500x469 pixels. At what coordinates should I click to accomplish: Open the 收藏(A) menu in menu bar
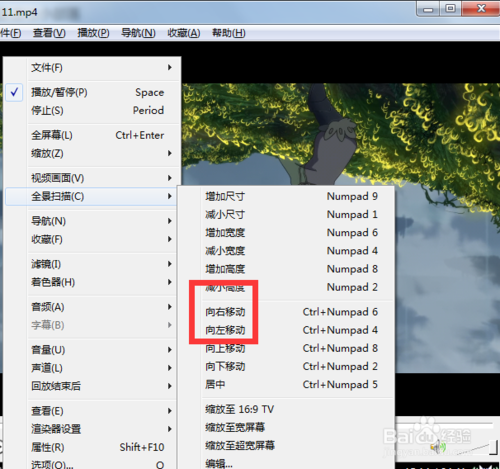pyautogui.click(x=184, y=33)
